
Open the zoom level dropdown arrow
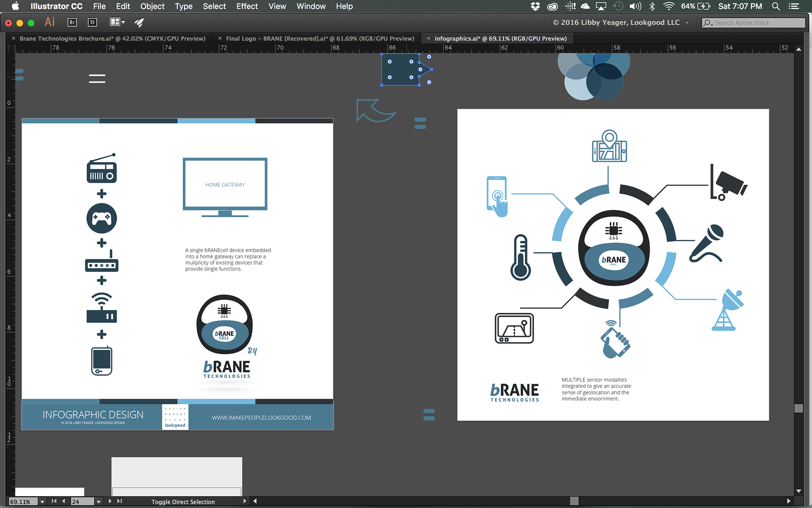click(x=42, y=502)
